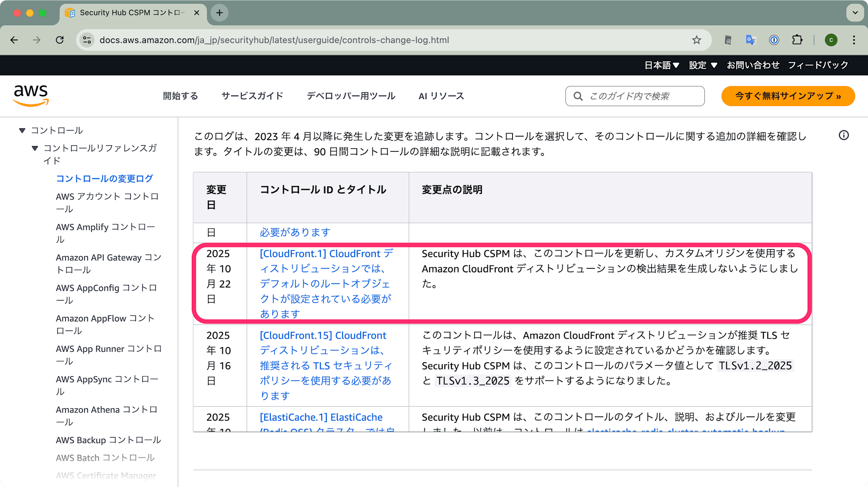Click the AWS logo
This screenshot has width=868, height=487.
click(31, 95)
